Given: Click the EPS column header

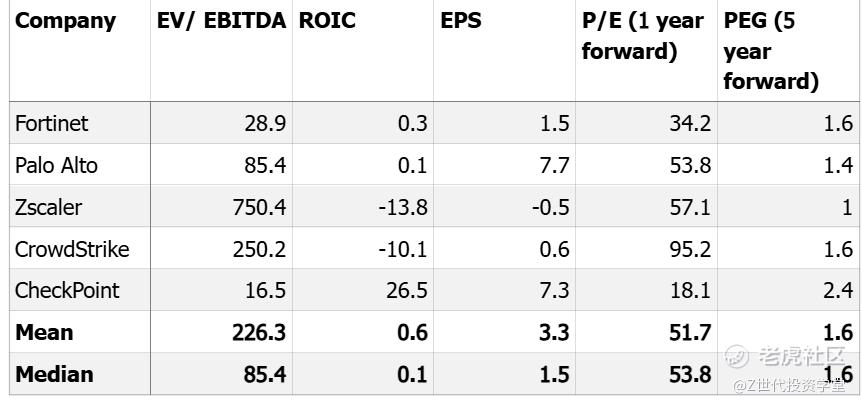Looking at the screenshot, I should (x=461, y=21).
